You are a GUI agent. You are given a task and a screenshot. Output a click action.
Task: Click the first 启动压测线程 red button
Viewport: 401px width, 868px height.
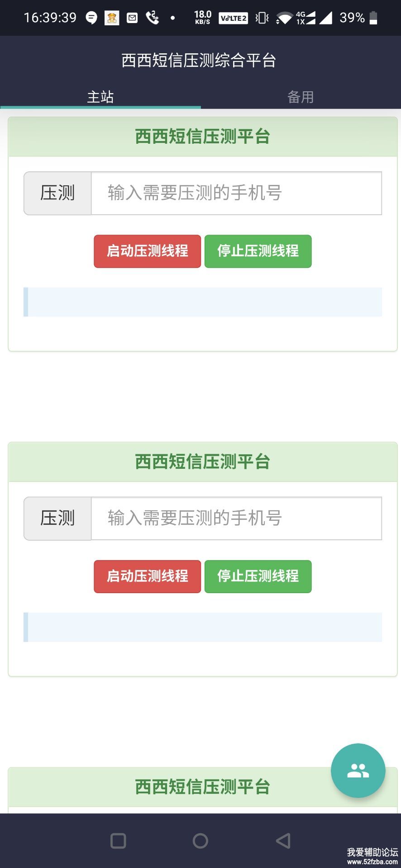(148, 251)
